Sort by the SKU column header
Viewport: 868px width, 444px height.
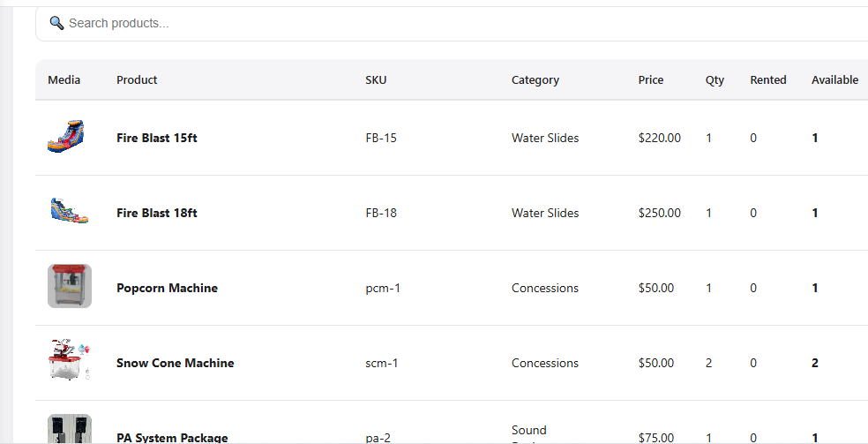tap(376, 79)
